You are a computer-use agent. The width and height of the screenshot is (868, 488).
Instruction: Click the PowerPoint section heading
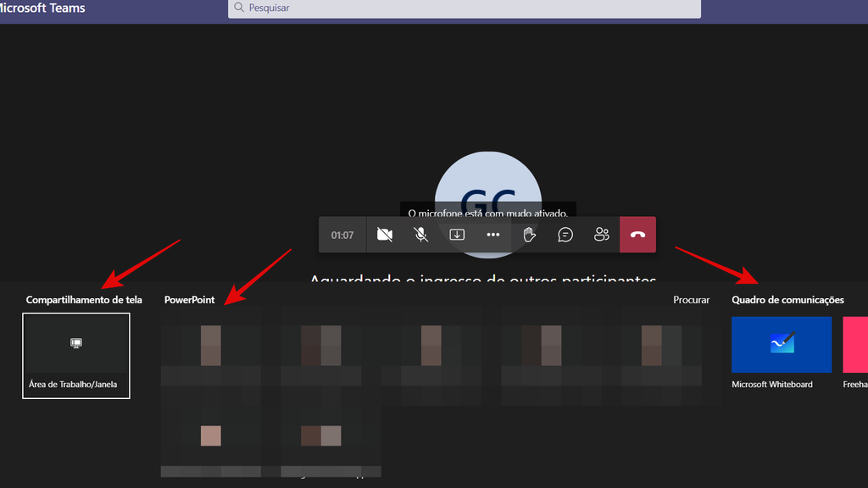coord(189,299)
